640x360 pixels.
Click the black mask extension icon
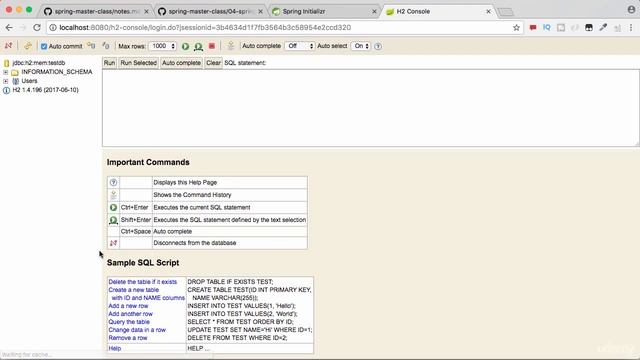pos(589,27)
